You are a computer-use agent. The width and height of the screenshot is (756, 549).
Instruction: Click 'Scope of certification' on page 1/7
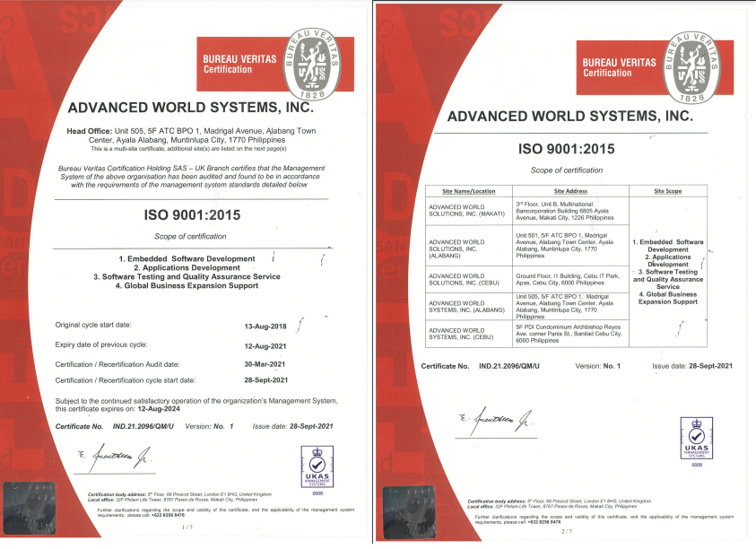pyautogui.click(x=190, y=237)
